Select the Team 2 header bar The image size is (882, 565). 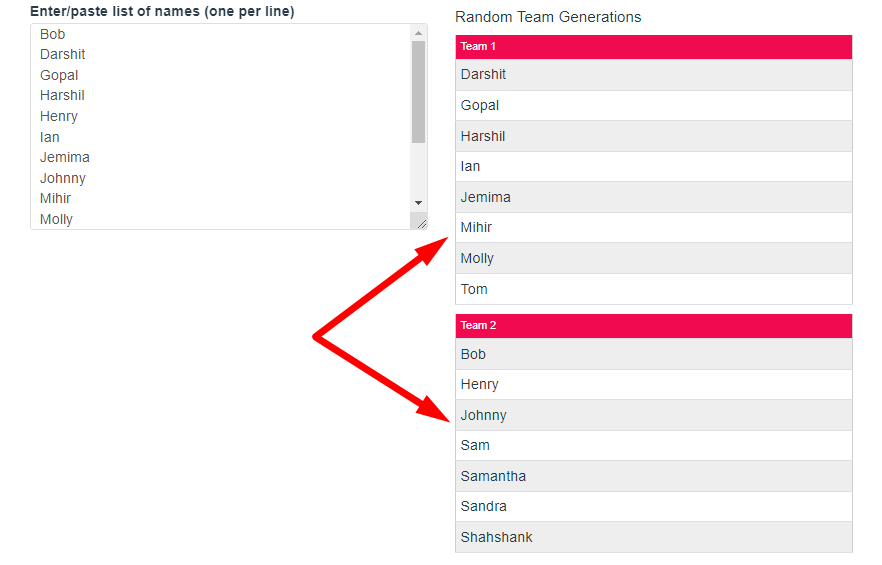click(654, 326)
